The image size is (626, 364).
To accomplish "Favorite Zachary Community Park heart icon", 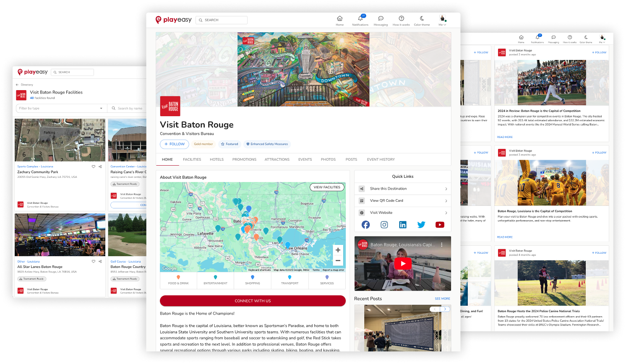I will coord(94,166).
